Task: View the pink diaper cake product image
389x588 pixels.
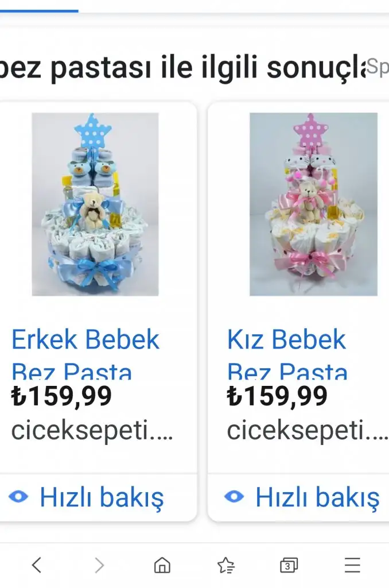Action: (313, 204)
